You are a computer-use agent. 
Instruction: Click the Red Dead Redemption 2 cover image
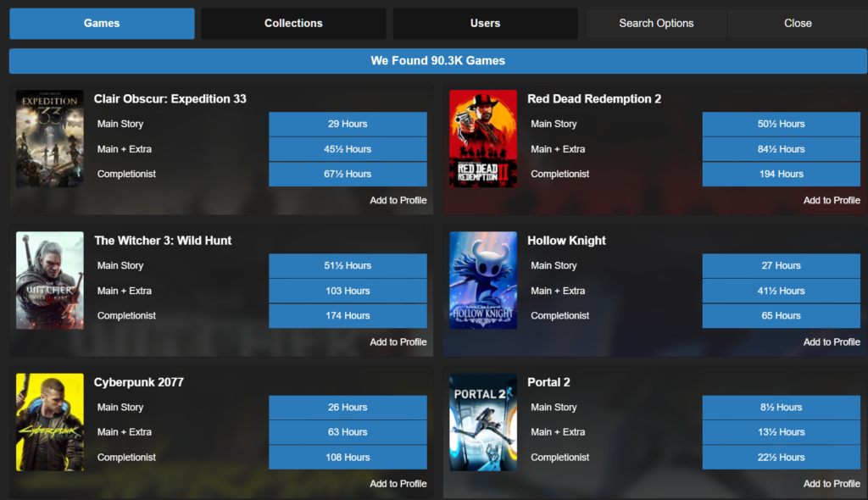click(482, 139)
